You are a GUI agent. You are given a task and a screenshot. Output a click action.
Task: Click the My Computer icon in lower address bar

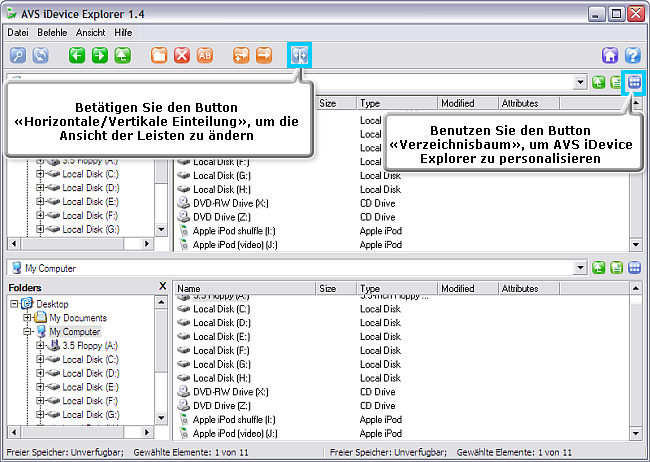tap(17, 268)
